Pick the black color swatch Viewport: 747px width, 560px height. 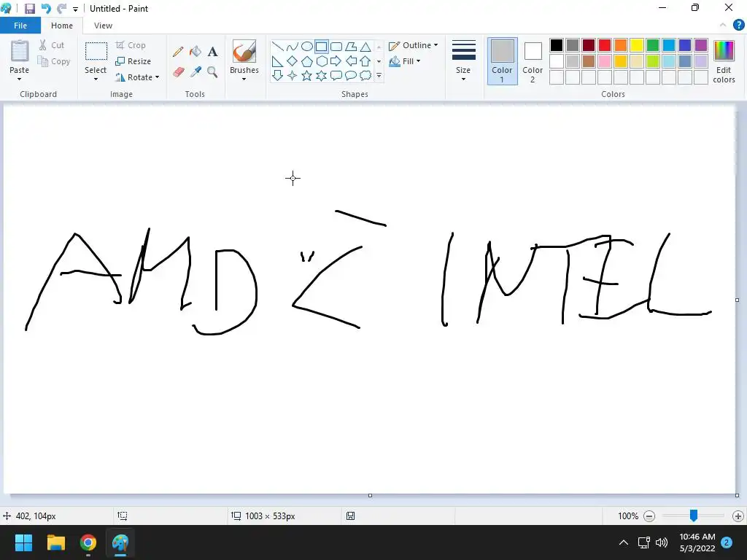[x=557, y=45]
